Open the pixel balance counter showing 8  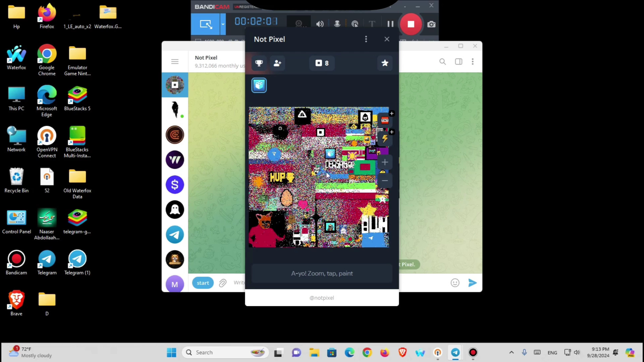[322, 63]
